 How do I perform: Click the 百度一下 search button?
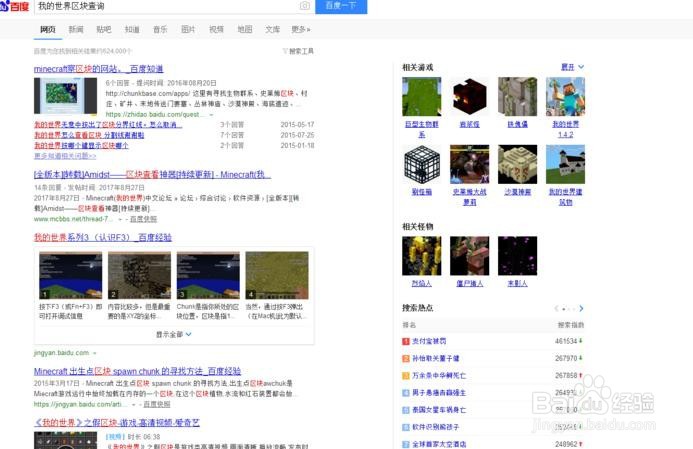341,6
